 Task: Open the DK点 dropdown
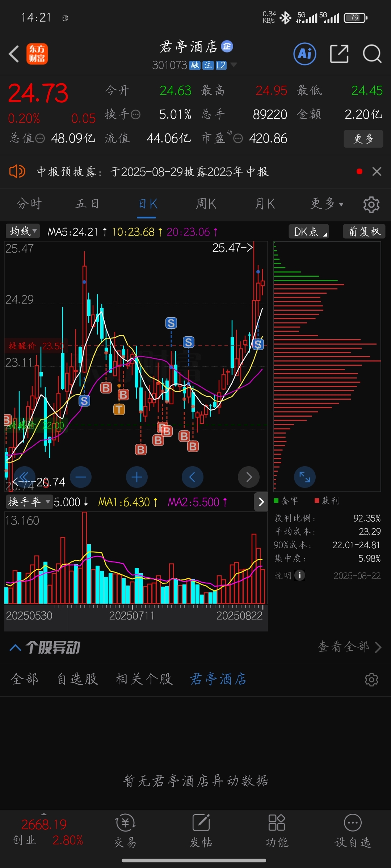click(309, 231)
